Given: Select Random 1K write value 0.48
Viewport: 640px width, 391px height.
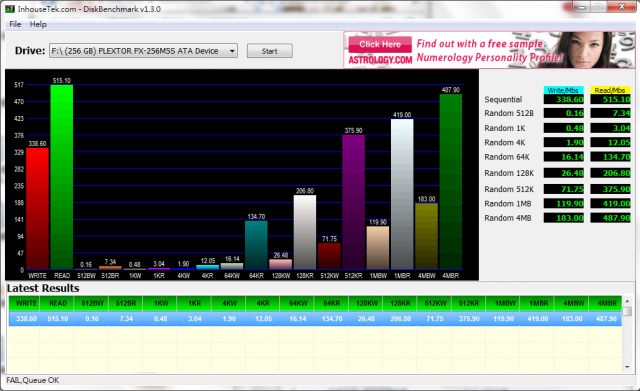Looking at the screenshot, I should [564, 128].
